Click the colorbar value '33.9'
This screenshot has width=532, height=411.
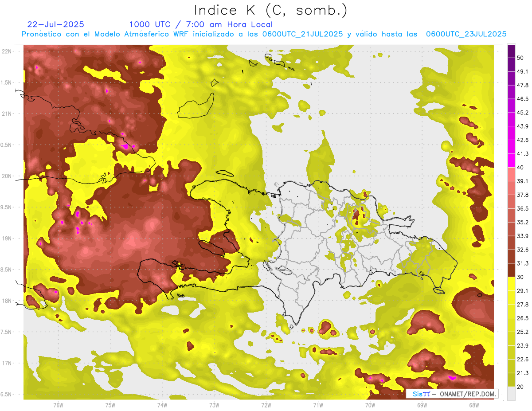pos(523,236)
